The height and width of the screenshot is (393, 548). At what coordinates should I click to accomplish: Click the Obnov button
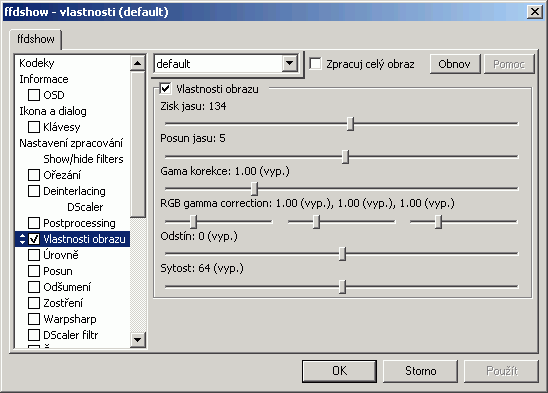click(x=455, y=64)
